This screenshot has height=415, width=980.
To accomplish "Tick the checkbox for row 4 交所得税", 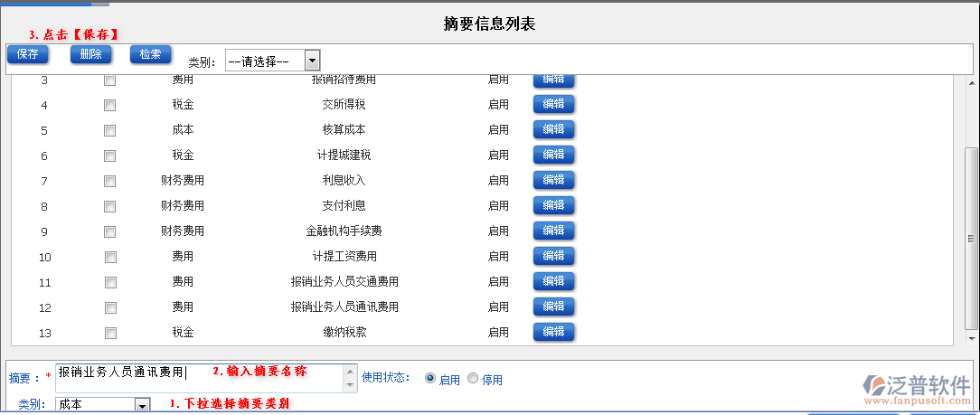I will 109,105.
